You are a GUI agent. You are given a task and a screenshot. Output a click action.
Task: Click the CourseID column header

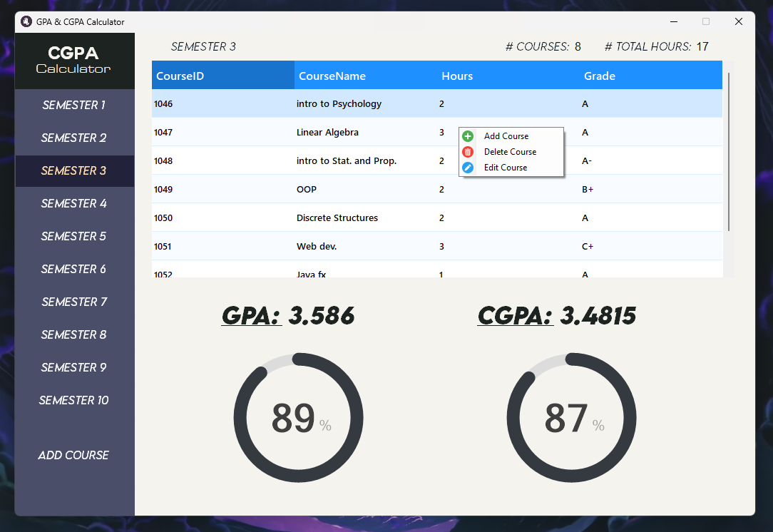click(x=180, y=76)
